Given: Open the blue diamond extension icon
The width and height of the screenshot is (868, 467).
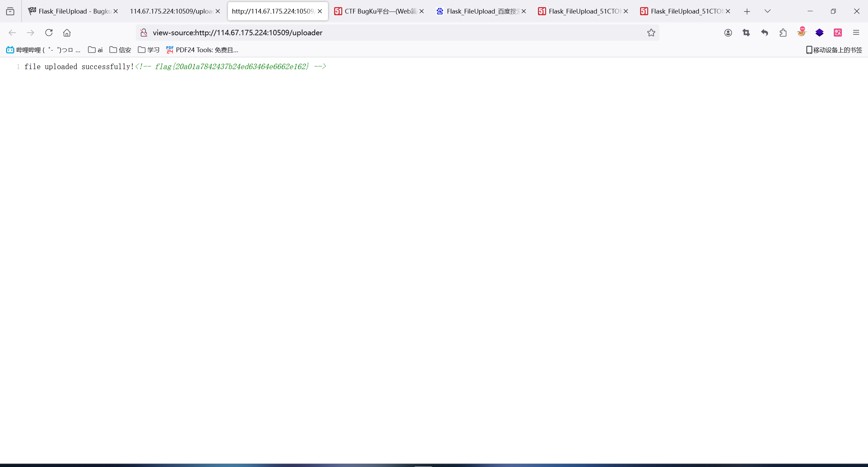Looking at the screenshot, I should coord(819,33).
